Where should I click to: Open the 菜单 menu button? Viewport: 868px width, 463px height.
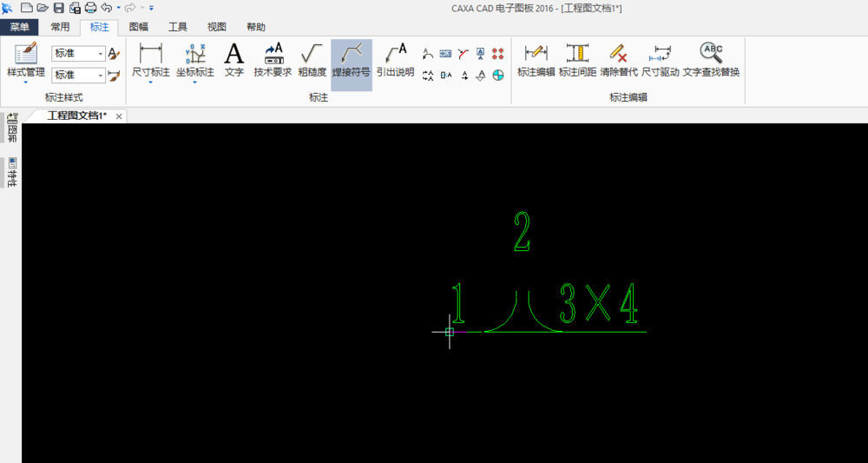19,27
